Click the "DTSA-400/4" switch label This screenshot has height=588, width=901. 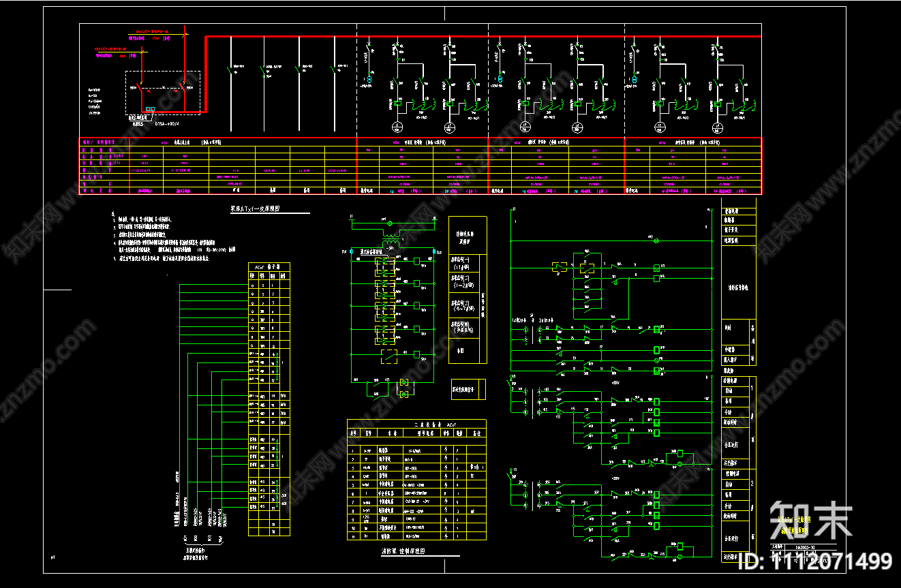click(168, 124)
